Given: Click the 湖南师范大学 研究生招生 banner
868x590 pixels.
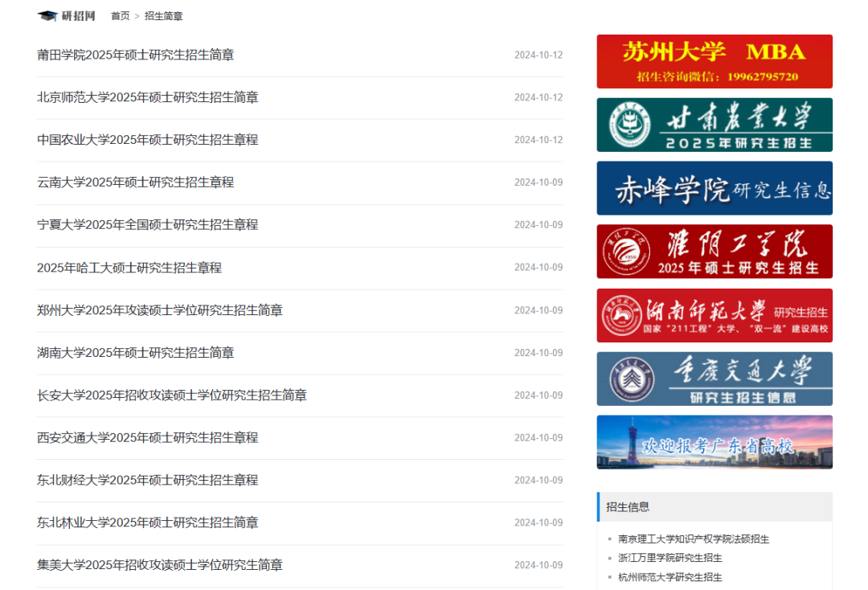Looking at the screenshot, I should (x=714, y=315).
